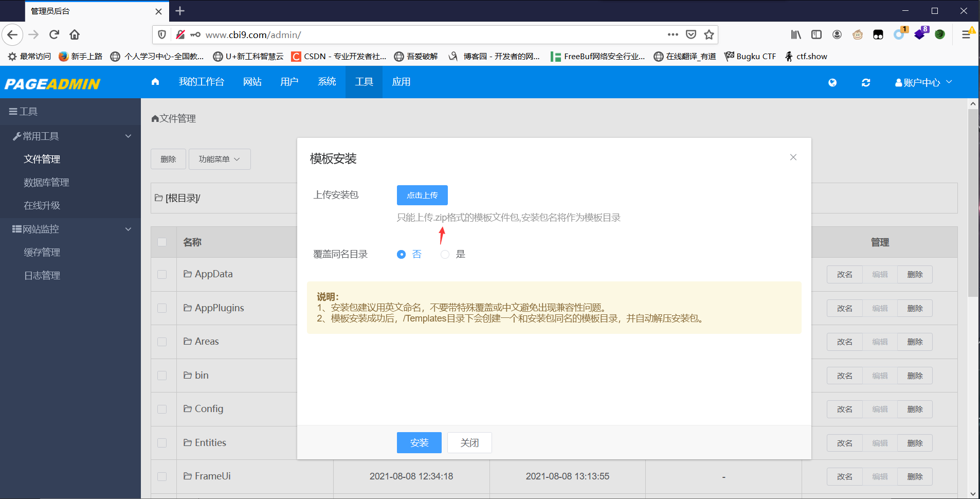Image resolution: width=980 pixels, height=499 pixels.
Task: Check the Areas row checkbox
Action: [x=162, y=342]
